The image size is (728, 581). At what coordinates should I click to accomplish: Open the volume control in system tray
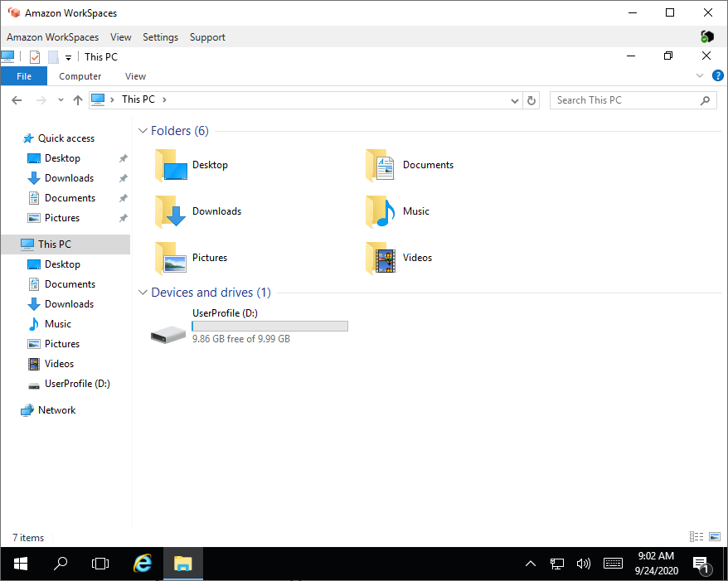(583, 564)
